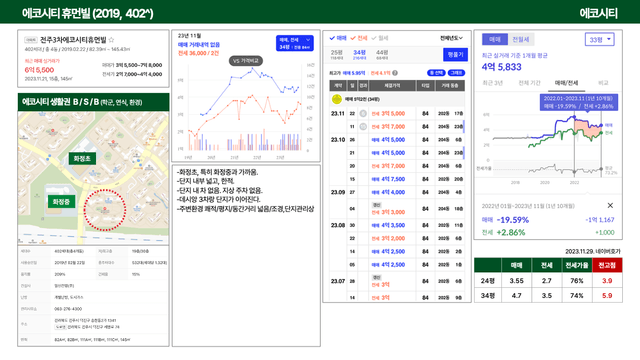
Task: Click the 4억 5,833 average price value
Action: 502,67
